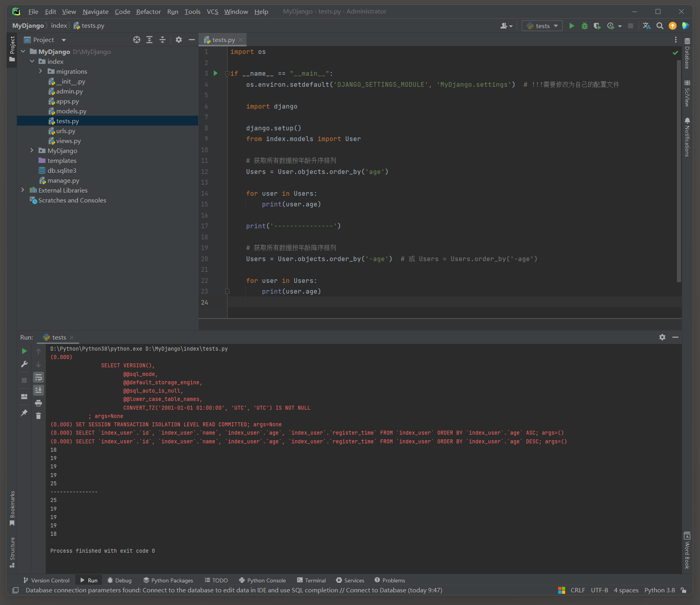The width and height of the screenshot is (700, 605).
Task: Open editor tab options three-dots menu
Action: pyautogui.click(x=676, y=40)
